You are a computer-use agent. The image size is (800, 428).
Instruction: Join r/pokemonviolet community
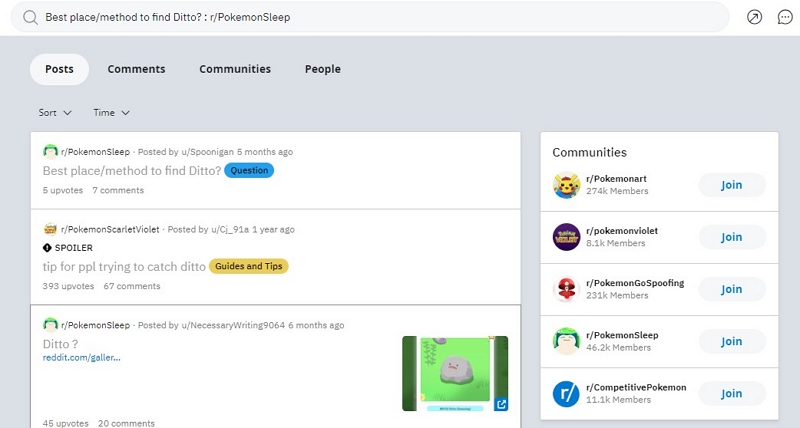[x=732, y=237]
